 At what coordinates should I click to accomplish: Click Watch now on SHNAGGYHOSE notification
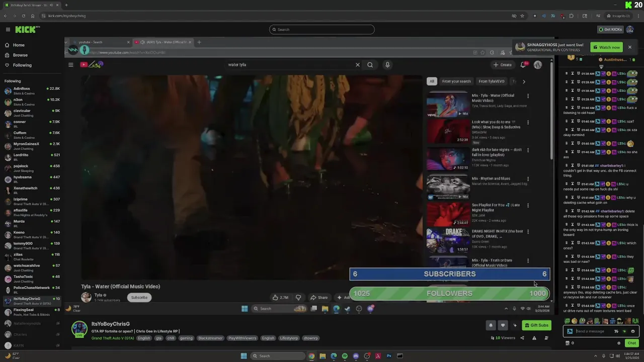click(x=606, y=47)
